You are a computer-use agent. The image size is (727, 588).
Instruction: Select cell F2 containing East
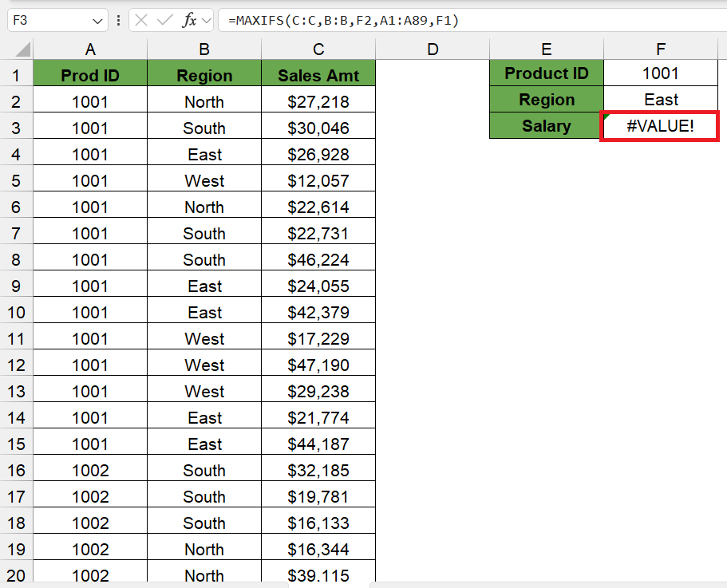coord(660,99)
